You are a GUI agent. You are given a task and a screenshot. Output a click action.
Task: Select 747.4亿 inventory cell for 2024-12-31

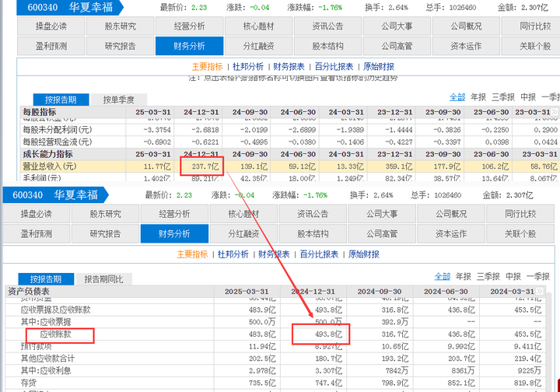point(328,383)
